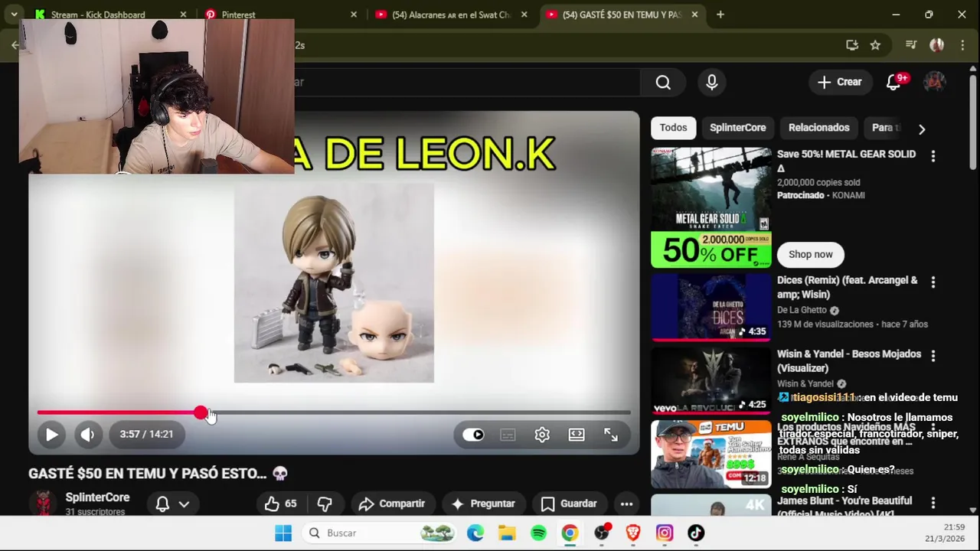
Task: Open Spotify from the taskbar
Action: pos(538,533)
